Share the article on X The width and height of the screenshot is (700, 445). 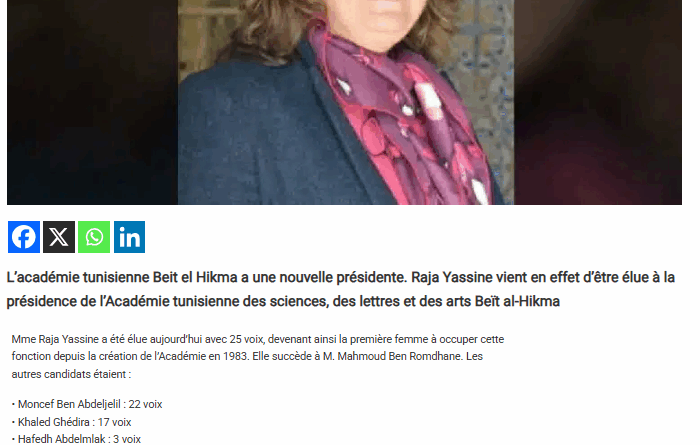[x=59, y=237]
